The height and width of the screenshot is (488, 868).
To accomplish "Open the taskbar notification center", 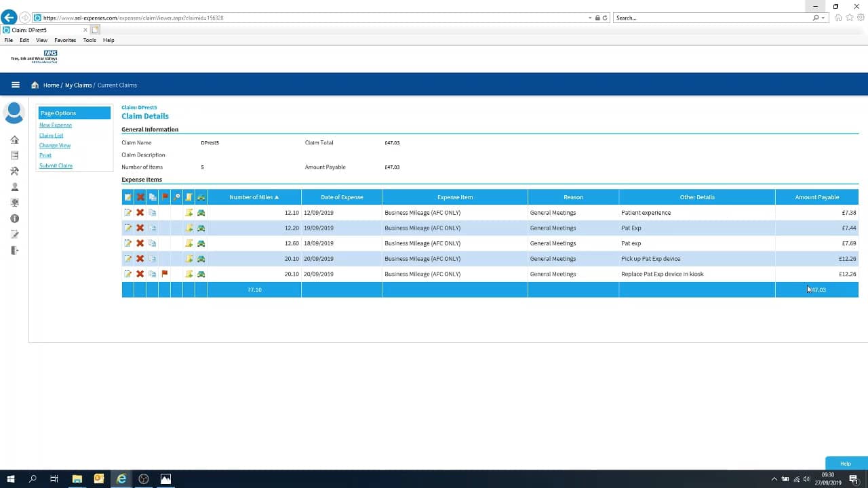I will click(854, 479).
